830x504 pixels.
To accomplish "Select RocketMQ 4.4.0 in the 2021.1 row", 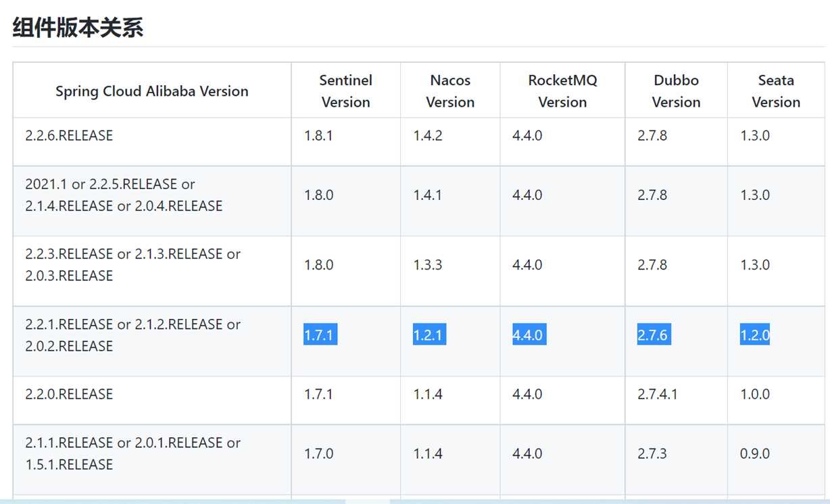I will 527,195.
